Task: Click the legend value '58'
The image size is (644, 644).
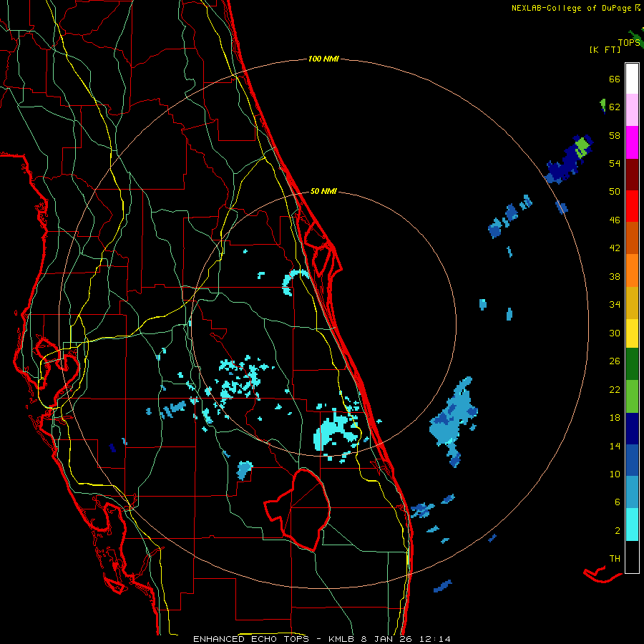Action: click(615, 135)
